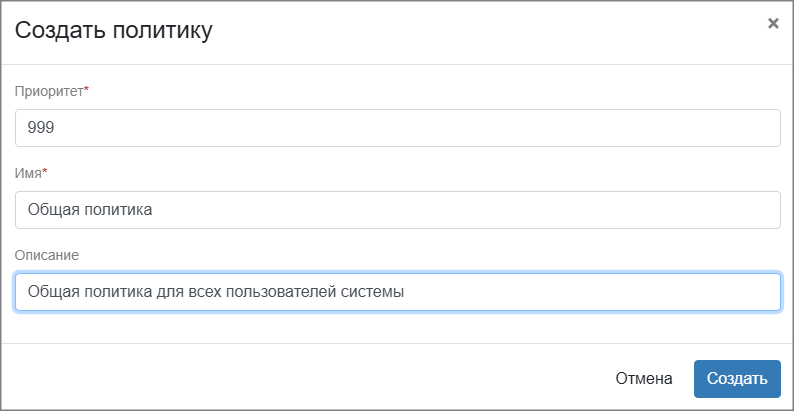Click the blue Создать button

[x=736, y=379]
